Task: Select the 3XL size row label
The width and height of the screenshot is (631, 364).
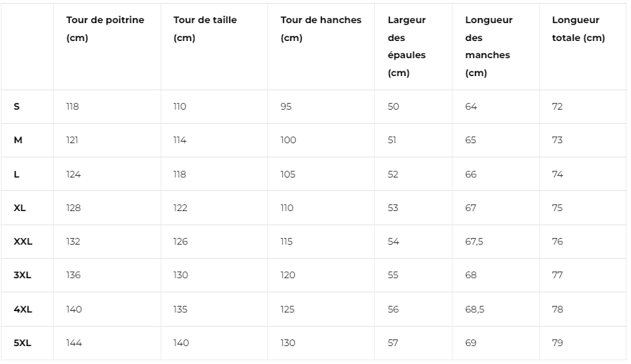Action: (22, 275)
